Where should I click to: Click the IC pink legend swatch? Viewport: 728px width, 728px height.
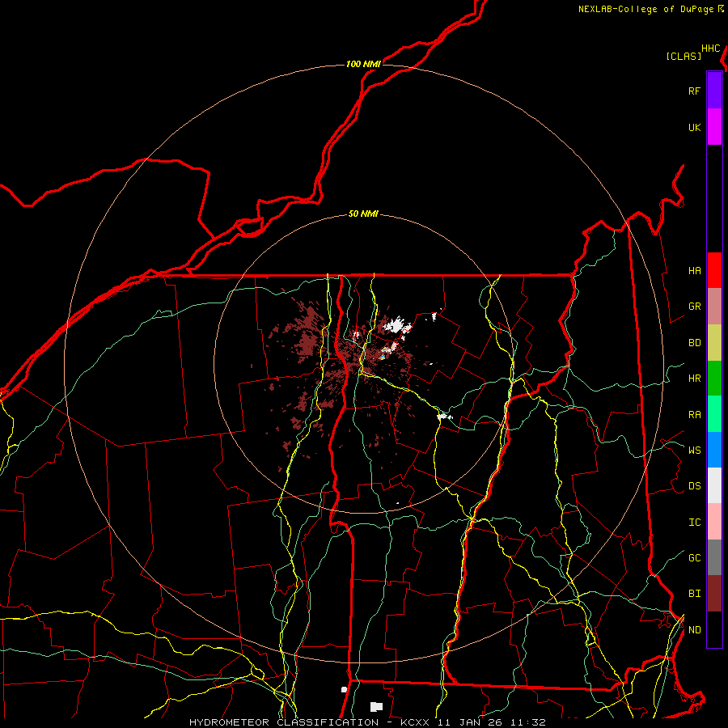pos(714,522)
